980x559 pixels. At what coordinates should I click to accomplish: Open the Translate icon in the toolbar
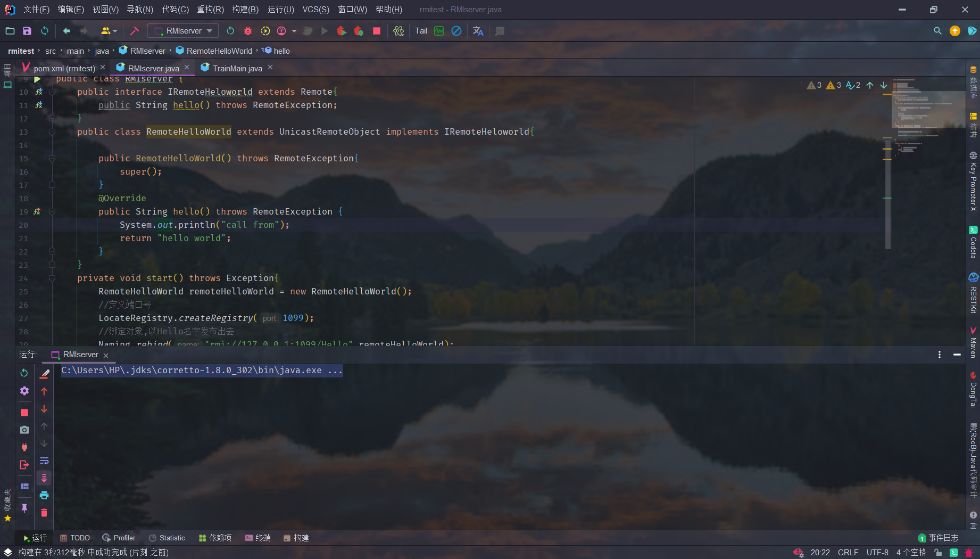(x=478, y=31)
